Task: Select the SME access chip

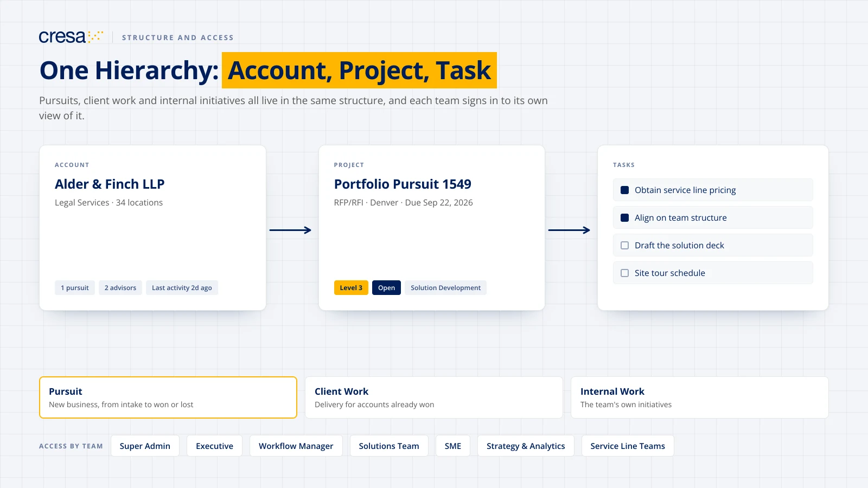Action: pyautogui.click(x=453, y=446)
